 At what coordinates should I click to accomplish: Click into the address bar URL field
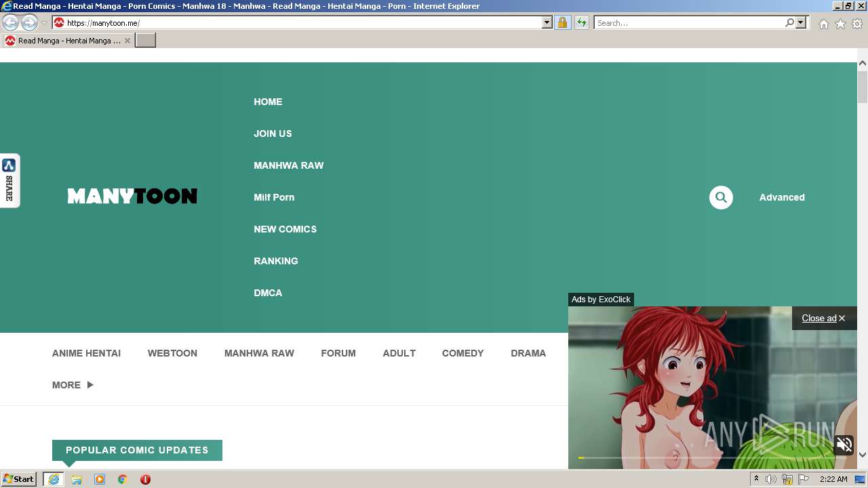303,22
